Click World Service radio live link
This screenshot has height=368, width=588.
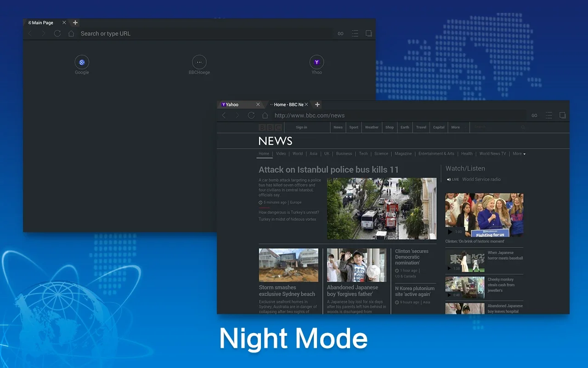pyautogui.click(x=481, y=179)
